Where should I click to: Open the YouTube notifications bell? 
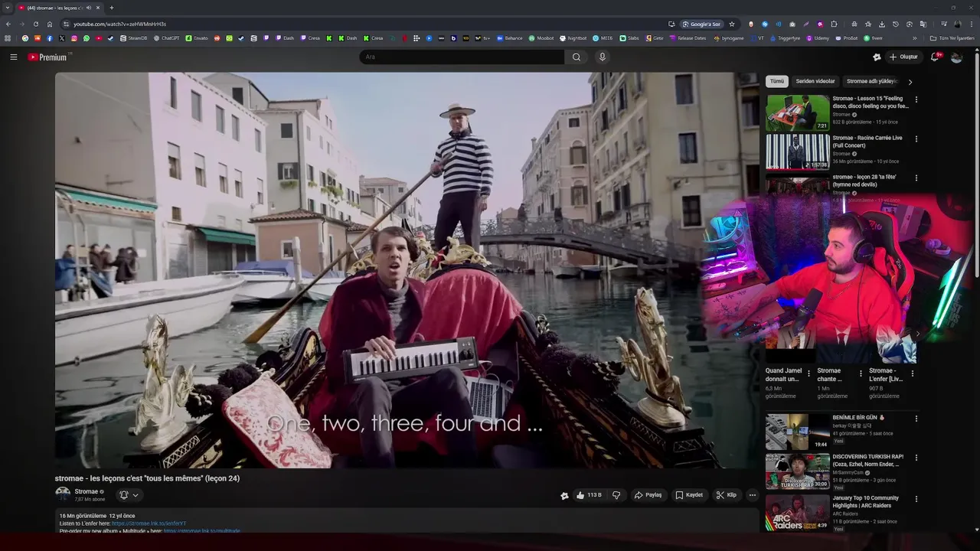point(935,57)
